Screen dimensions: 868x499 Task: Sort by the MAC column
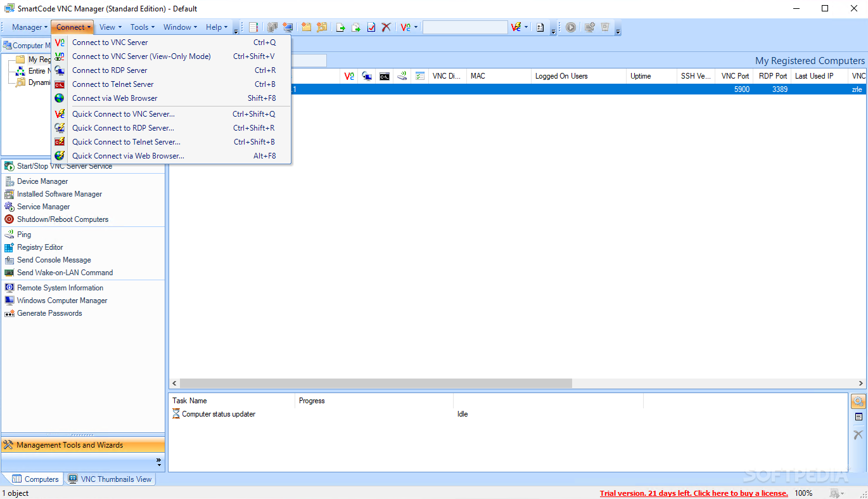499,76
